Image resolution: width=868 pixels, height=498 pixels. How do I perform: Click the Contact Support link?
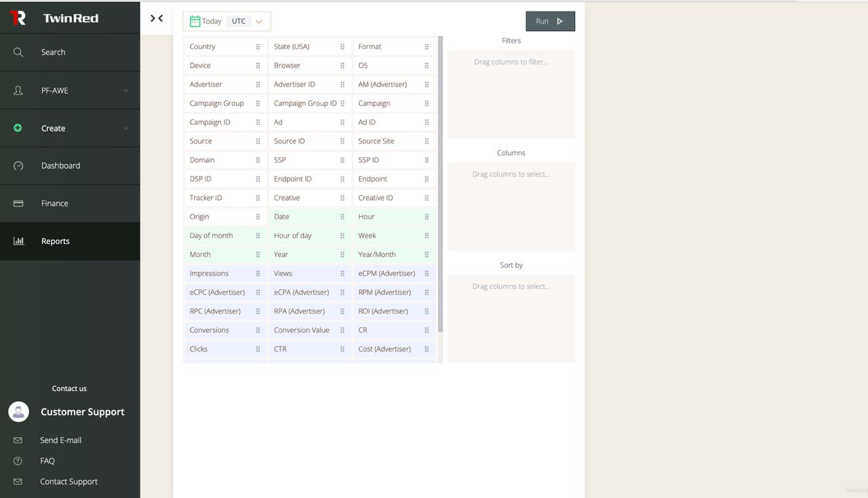click(x=68, y=482)
